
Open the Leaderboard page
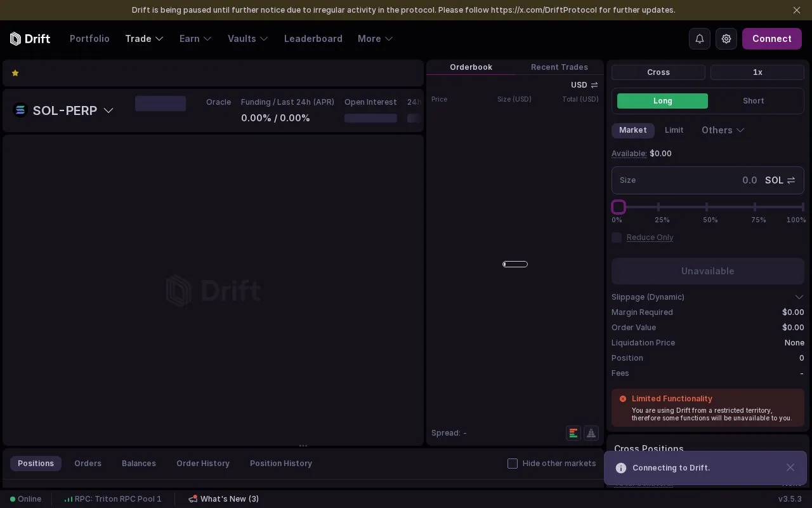(x=313, y=39)
